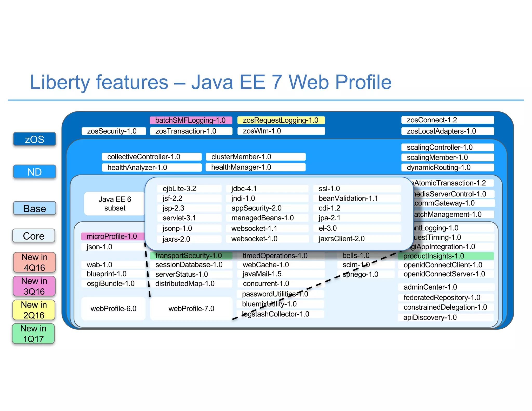Select the zosRequestLogging-1.0 feature box
Viewport: 532px width, 411px height.
coord(281,120)
